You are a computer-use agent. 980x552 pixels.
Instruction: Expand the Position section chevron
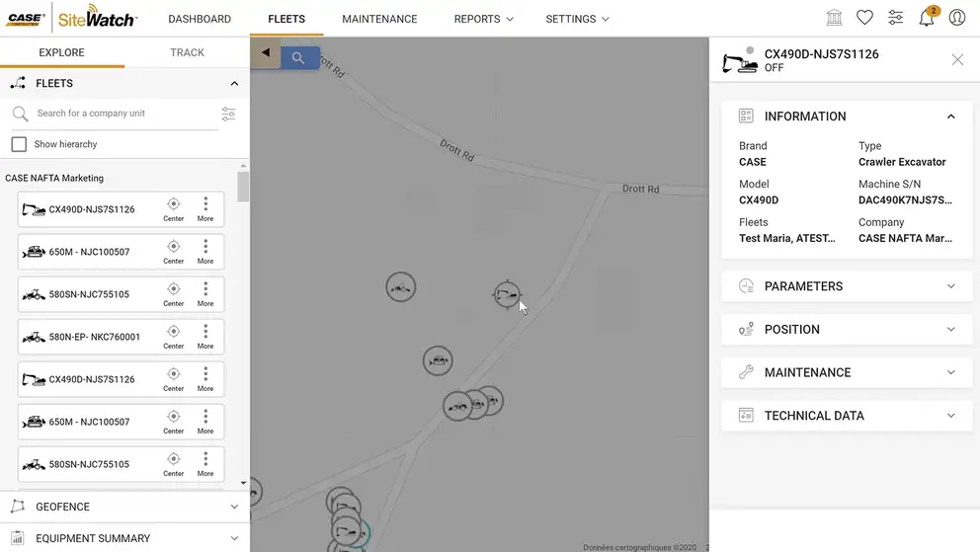coord(950,329)
